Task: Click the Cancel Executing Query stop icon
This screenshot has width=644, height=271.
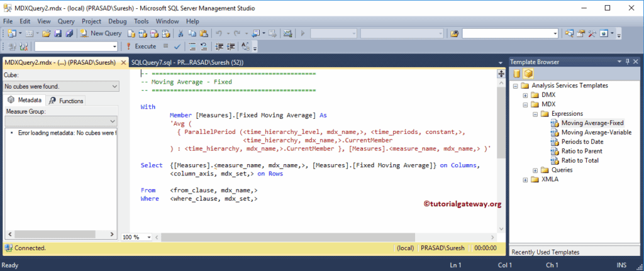Action: [x=165, y=47]
